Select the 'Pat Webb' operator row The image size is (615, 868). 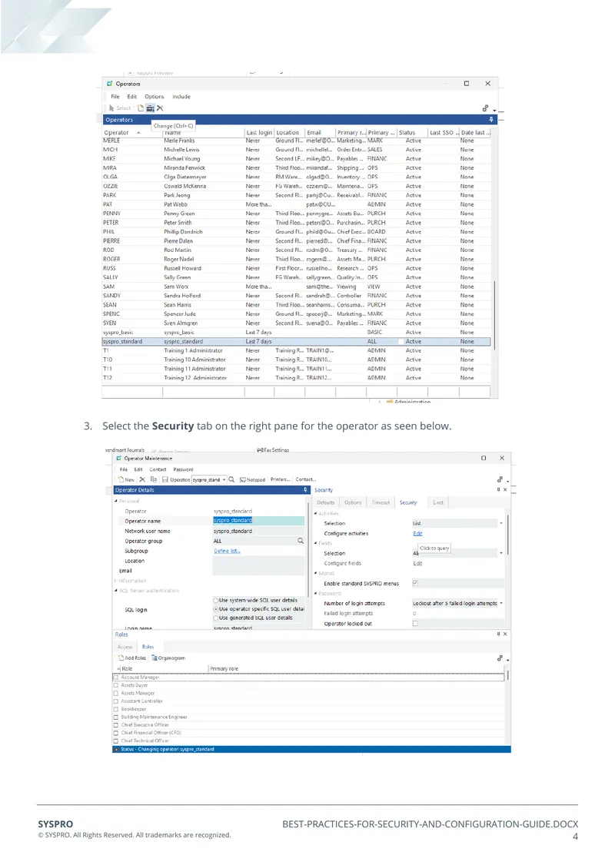(297, 204)
